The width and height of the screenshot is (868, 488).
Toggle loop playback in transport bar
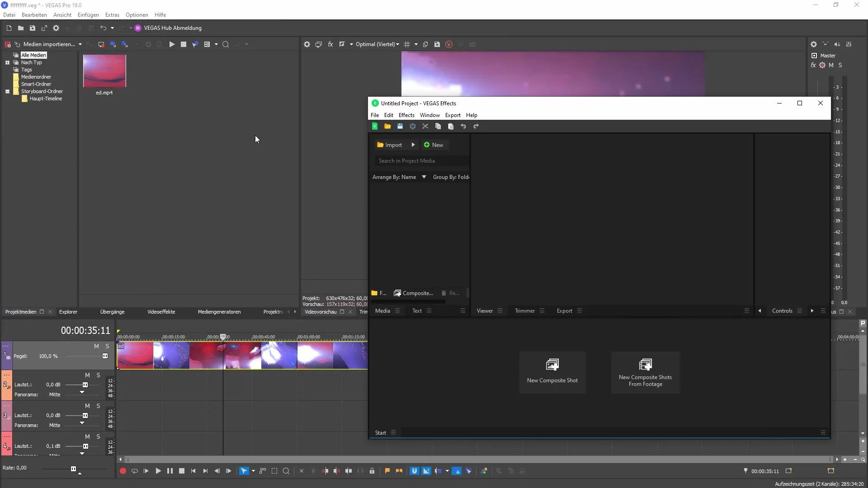(134, 471)
